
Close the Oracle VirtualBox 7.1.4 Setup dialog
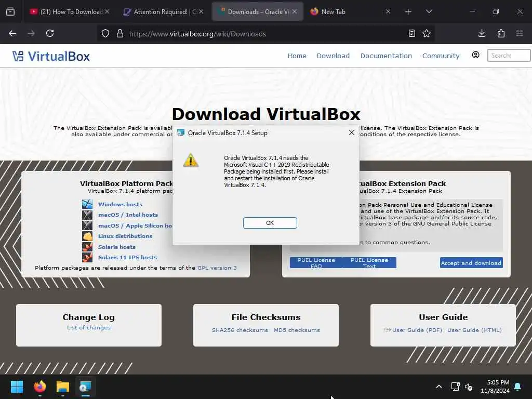pos(352,132)
